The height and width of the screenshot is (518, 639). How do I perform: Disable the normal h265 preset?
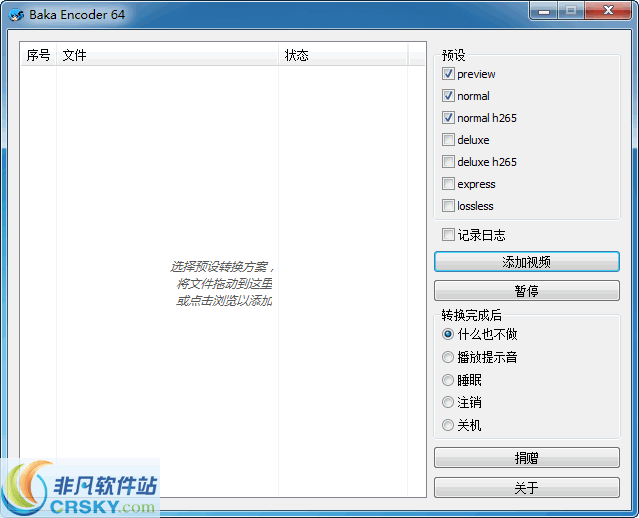pos(448,118)
